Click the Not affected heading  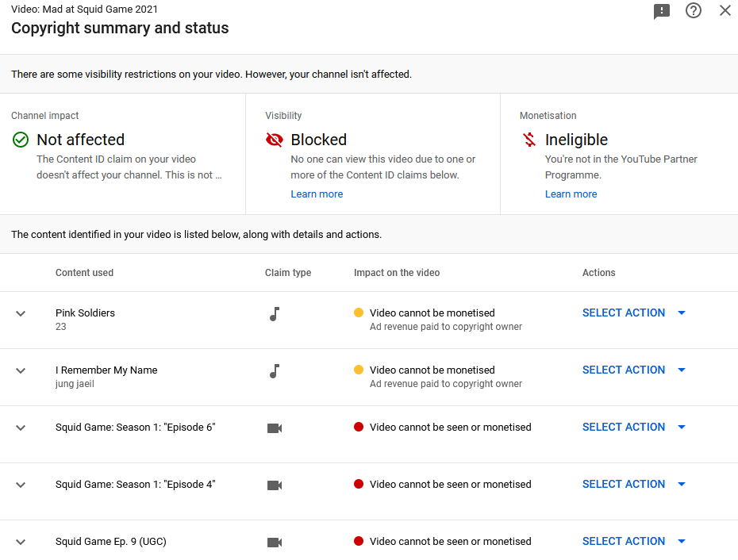click(x=80, y=140)
